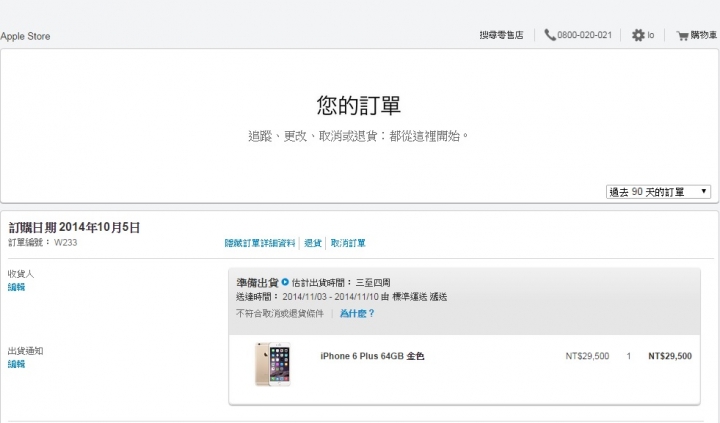The width and height of the screenshot is (720, 423).
Task: Click the 退貨 return link
Action: (x=313, y=243)
